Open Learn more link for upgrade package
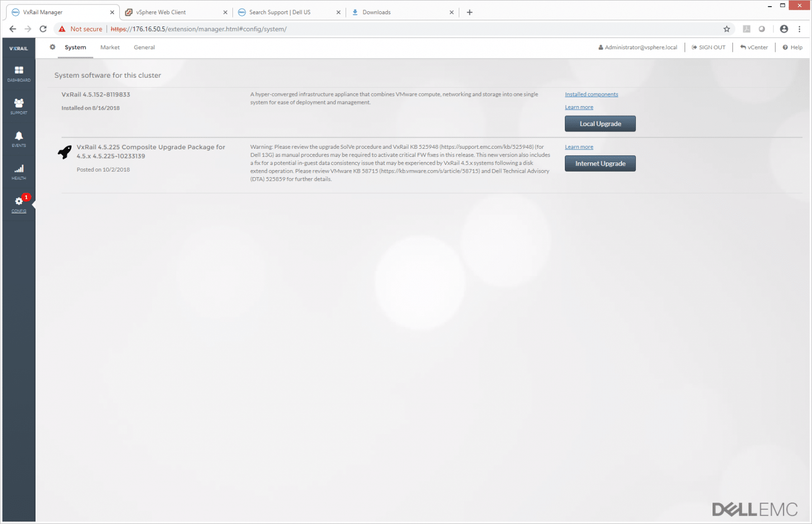Screen dimensions: 812x524 [579, 147]
